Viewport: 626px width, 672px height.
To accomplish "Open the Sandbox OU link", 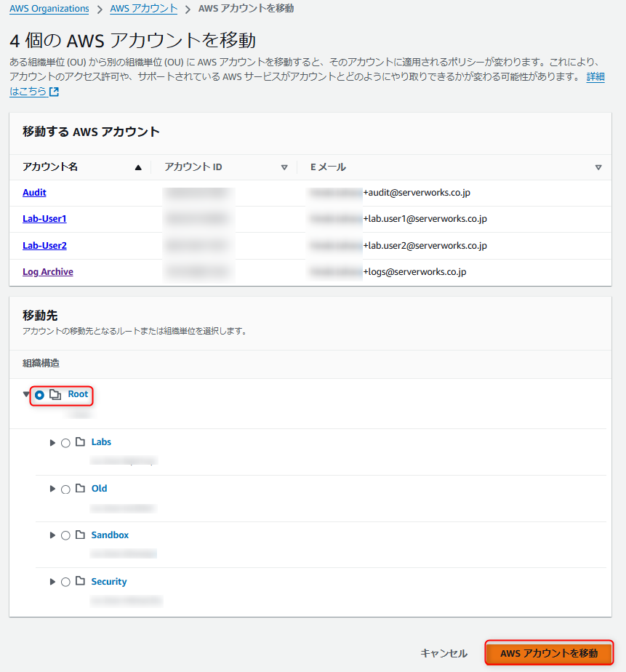I will [110, 535].
